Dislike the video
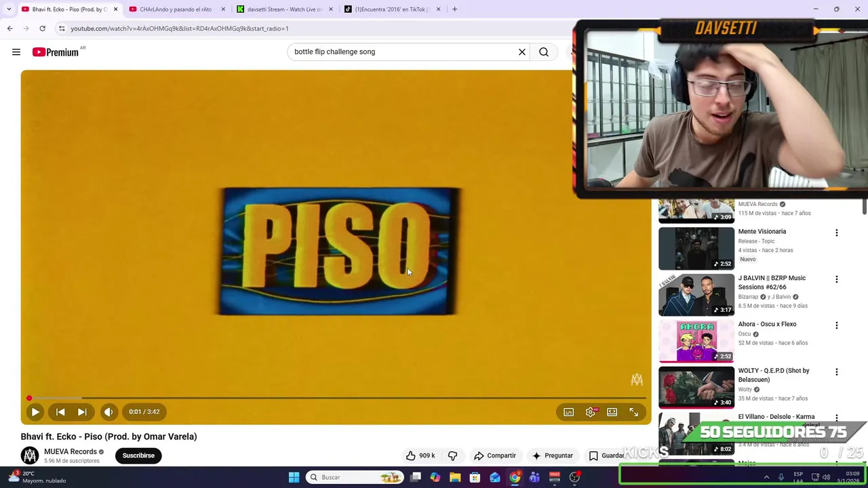 click(452, 455)
